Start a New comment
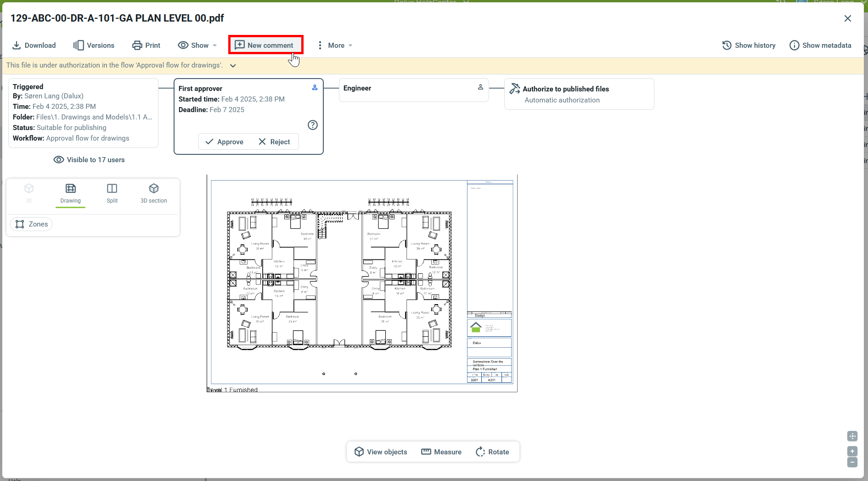This screenshot has width=868, height=481. click(265, 45)
